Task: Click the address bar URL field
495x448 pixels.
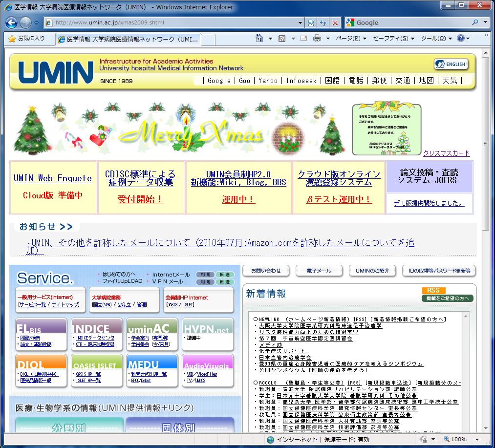Action: [171, 23]
